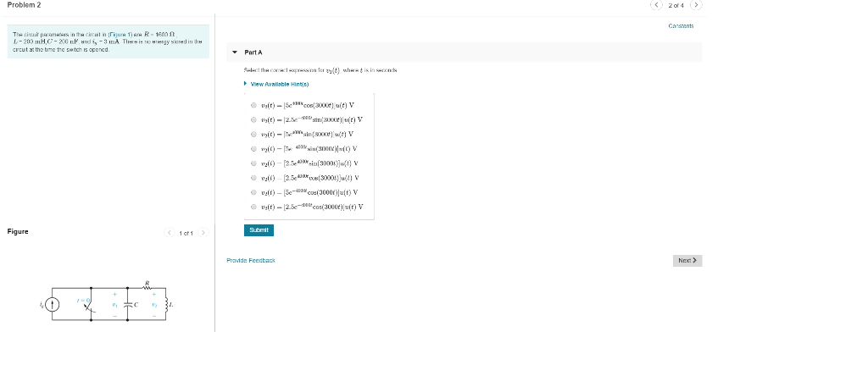Click the '1 of 1' figure counter text
This screenshot has height=387, width=868.
tap(186, 234)
